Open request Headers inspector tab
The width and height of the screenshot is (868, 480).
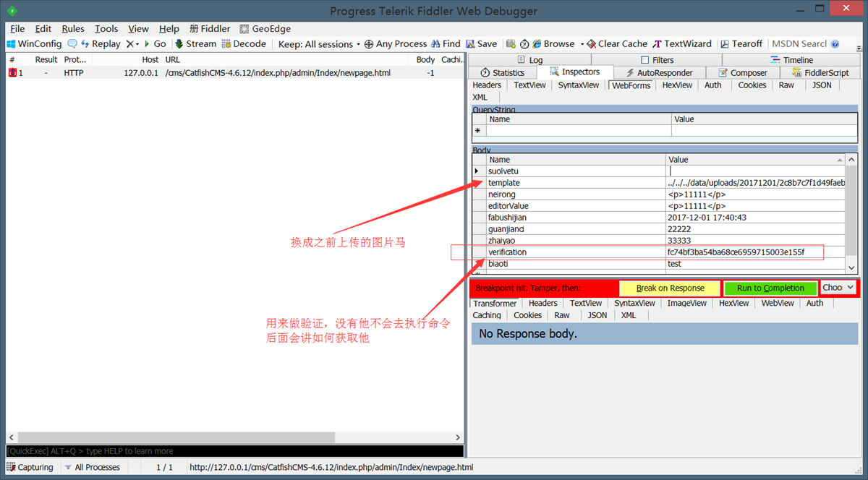pyautogui.click(x=487, y=85)
